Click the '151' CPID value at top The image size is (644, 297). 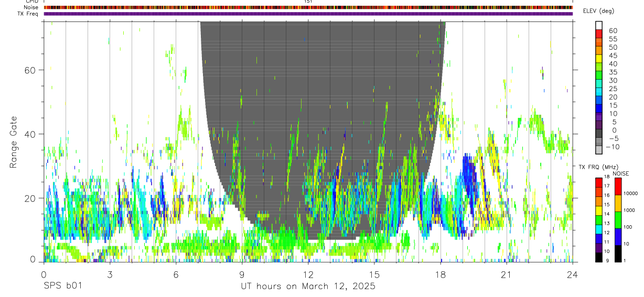click(x=308, y=2)
